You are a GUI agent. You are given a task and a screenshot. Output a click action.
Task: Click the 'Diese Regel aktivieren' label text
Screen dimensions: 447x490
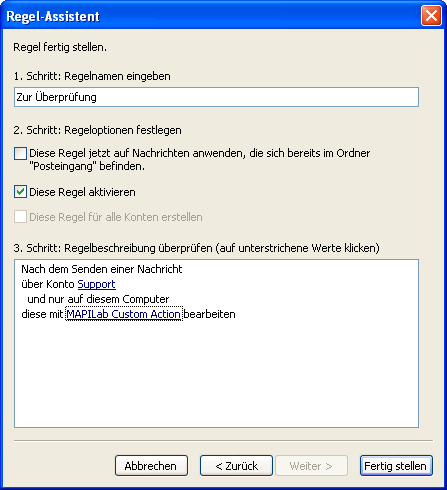[x=82, y=192]
